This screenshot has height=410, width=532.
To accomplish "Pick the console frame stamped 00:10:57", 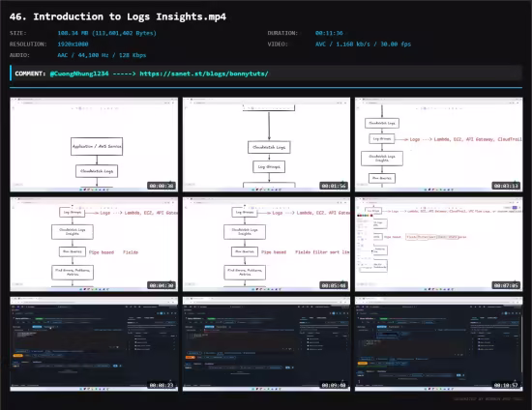I will [x=439, y=343].
